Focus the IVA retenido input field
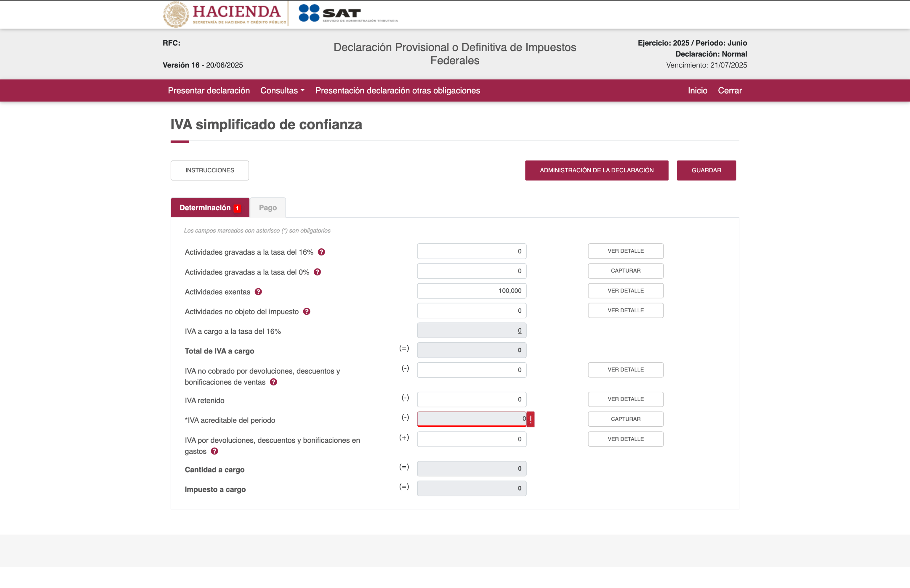This screenshot has height=588, width=910. click(471, 399)
